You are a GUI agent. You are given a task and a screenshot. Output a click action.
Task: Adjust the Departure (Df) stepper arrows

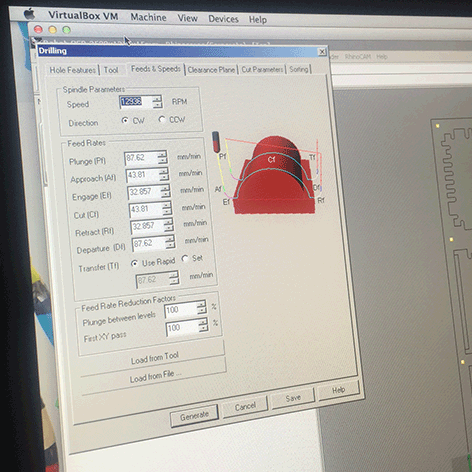(170, 242)
